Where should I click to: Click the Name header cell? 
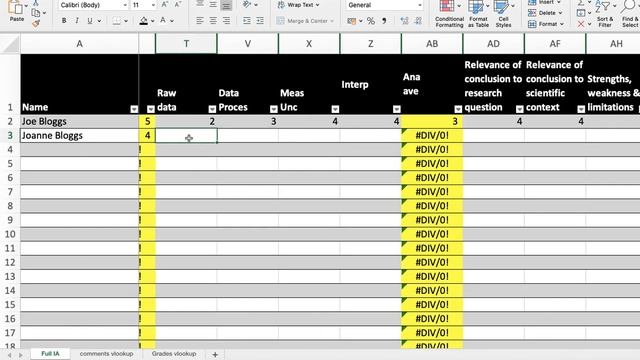(80, 84)
